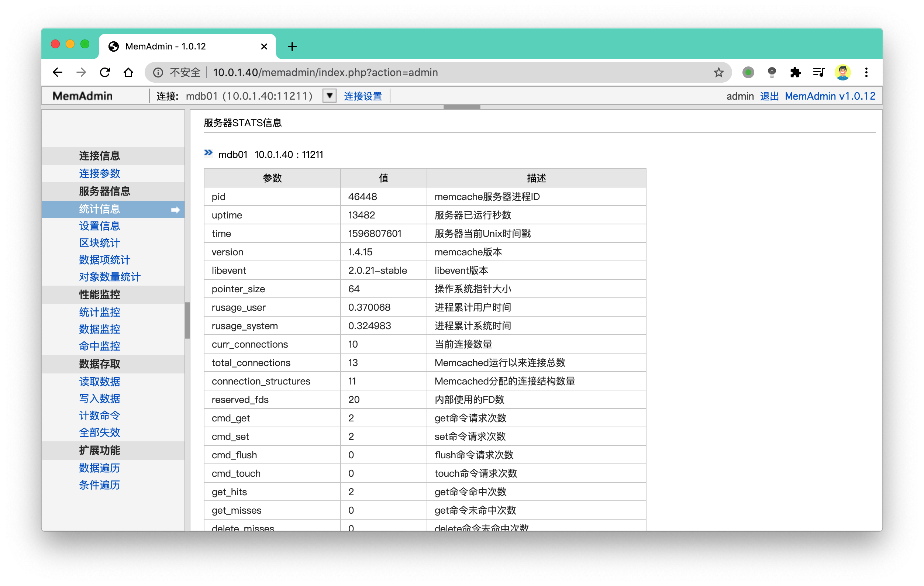This screenshot has height=586, width=924.
Task: Click the sidebar vertical scrollbar handle
Action: (x=187, y=321)
